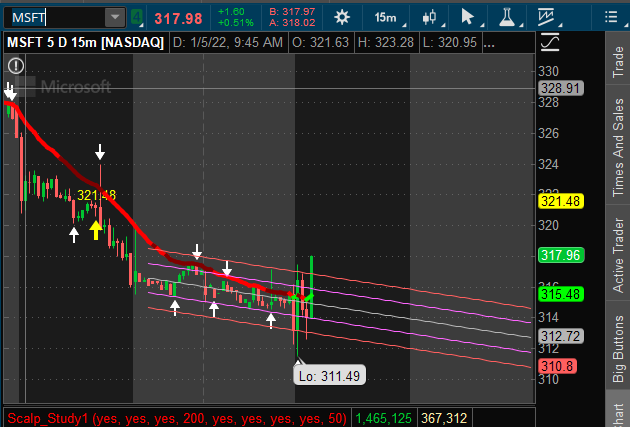Viewport: 630px width, 427px height.
Task: Click the red 310.8 price axis label
Action: tap(557, 366)
